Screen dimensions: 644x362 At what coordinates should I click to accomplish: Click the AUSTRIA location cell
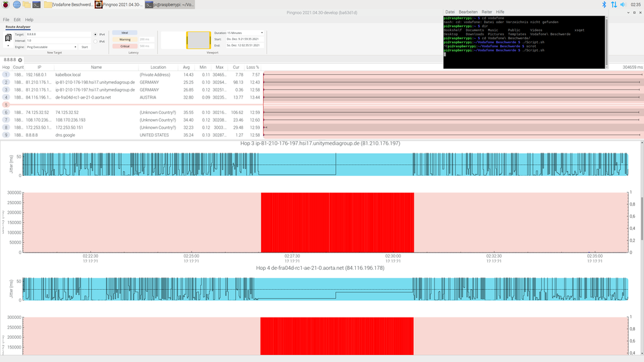[x=148, y=97]
